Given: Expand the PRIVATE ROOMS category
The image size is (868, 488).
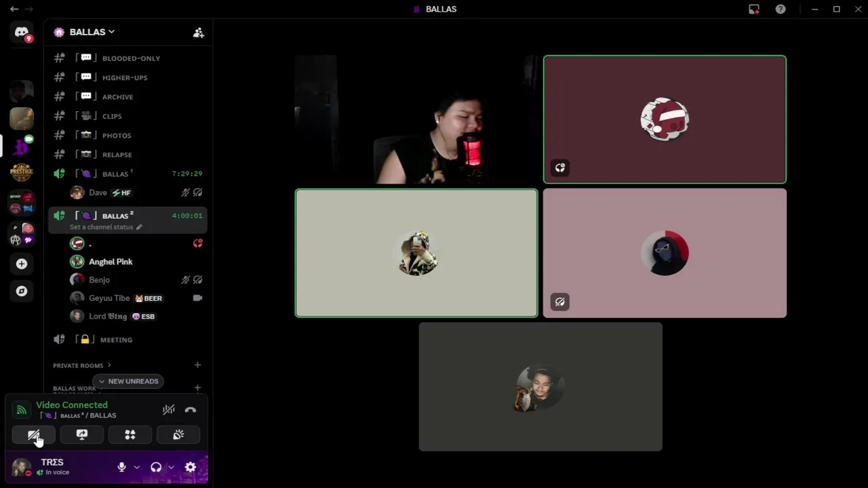Looking at the screenshot, I should (x=81, y=365).
